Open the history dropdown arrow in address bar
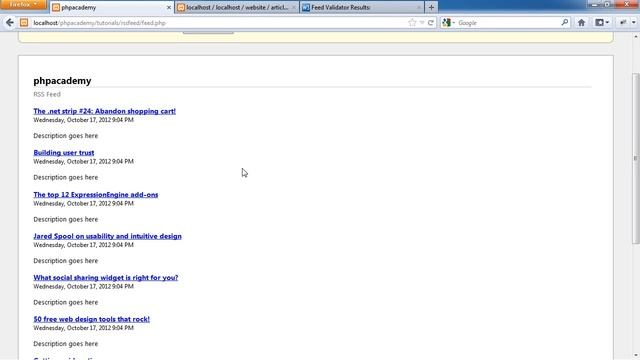 coord(422,23)
